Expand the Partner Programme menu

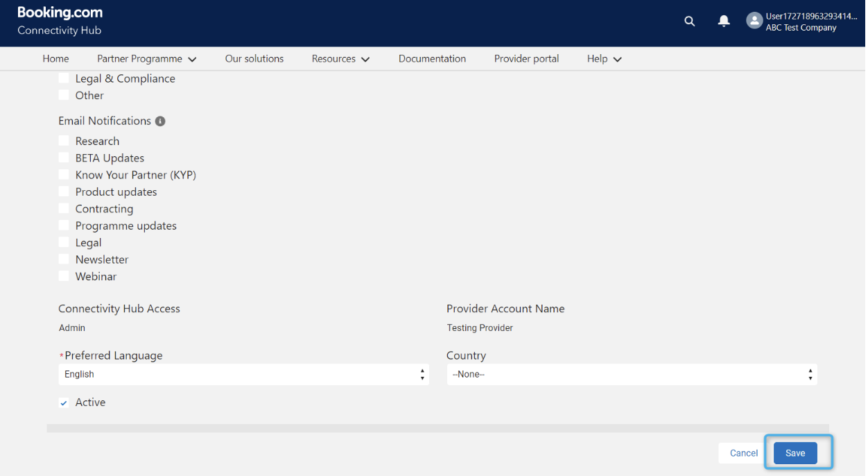click(146, 59)
